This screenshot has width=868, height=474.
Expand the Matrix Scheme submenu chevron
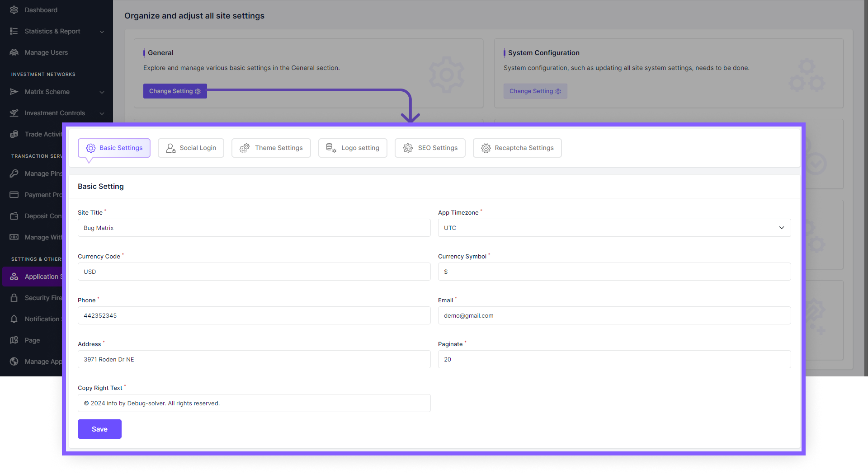pyautogui.click(x=102, y=92)
